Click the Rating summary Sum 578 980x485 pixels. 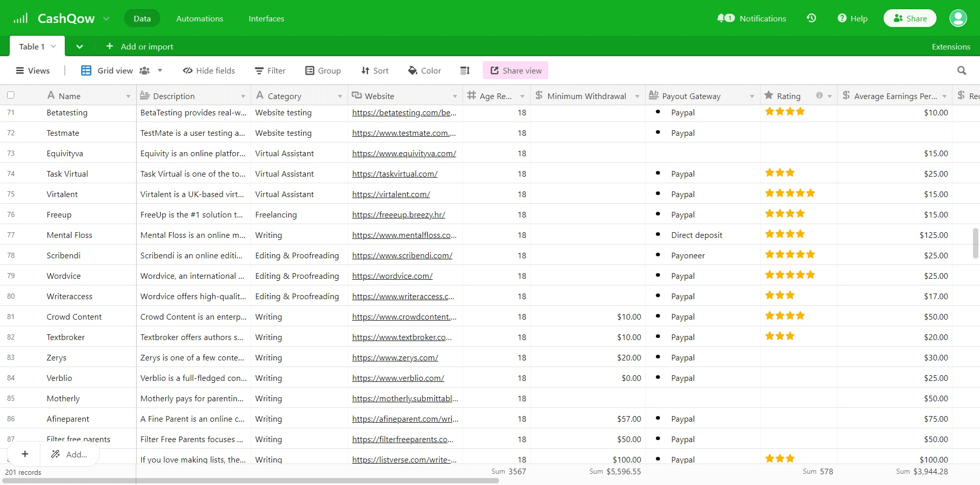tap(818, 472)
